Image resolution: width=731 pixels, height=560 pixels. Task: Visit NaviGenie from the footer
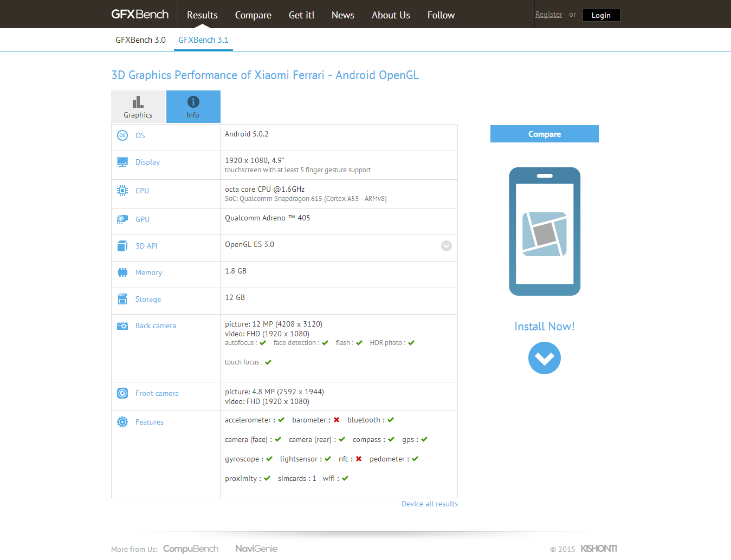(x=256, y=549)
